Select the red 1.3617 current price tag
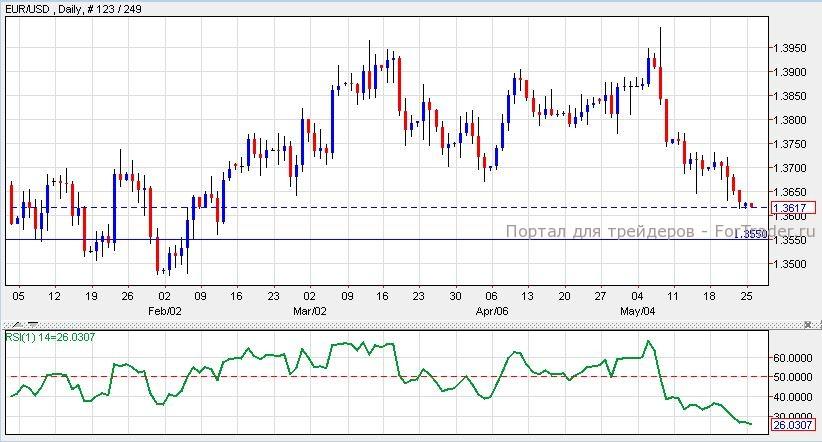 [794, 208]
